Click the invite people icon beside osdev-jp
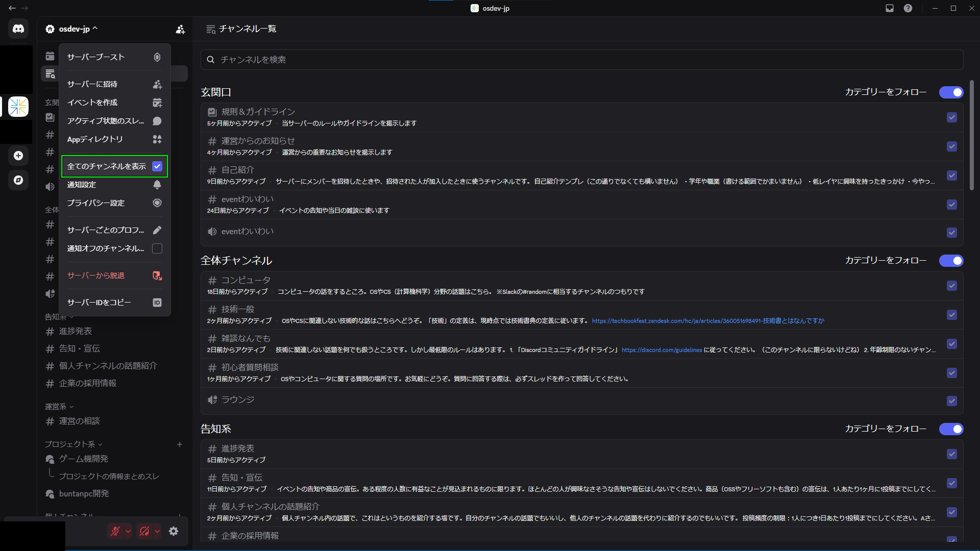Screen dimensions: 980x551 point(180,29)
